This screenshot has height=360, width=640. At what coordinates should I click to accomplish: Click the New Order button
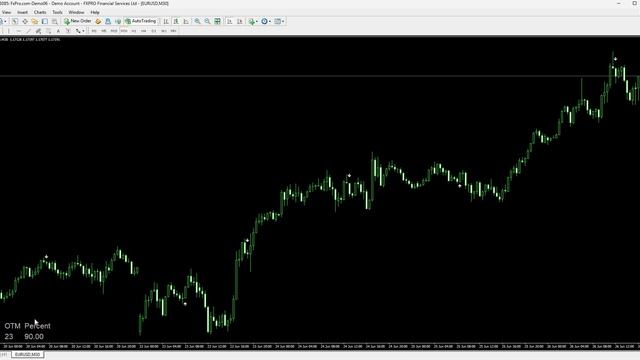[x=78, y=21]
